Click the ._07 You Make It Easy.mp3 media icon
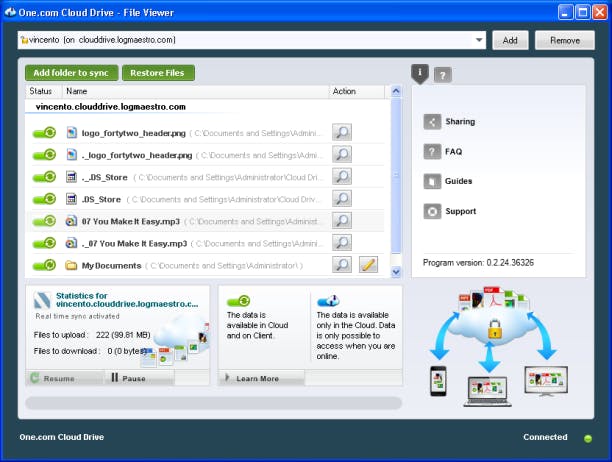 71,243
